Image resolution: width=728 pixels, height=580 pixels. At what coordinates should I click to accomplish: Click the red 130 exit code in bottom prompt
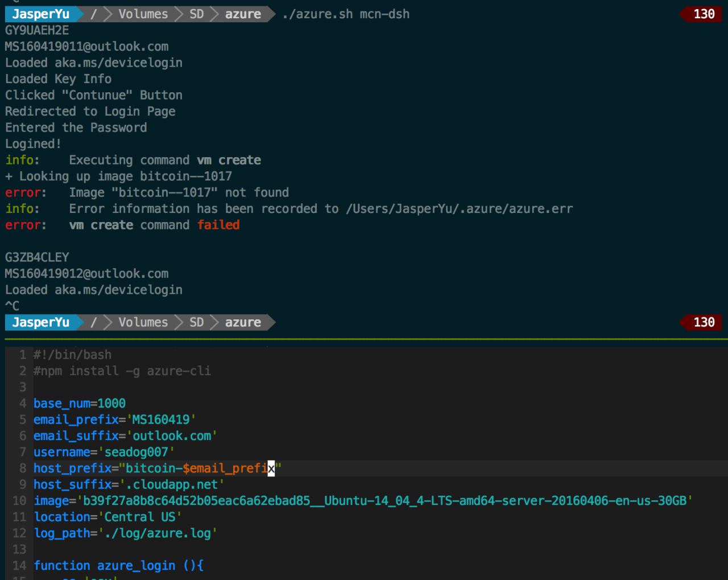coord(704,322)
